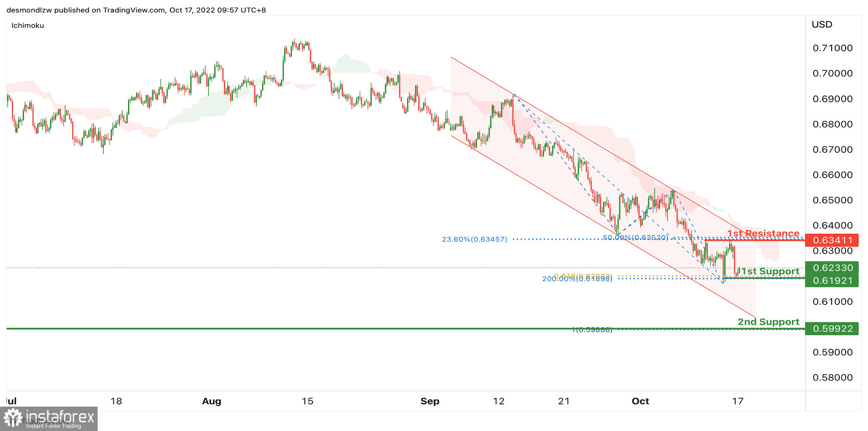The width and height of the screenshot is (868, 431).
Task: Click the 0.64000 price axis label
Action: [833, 226]
